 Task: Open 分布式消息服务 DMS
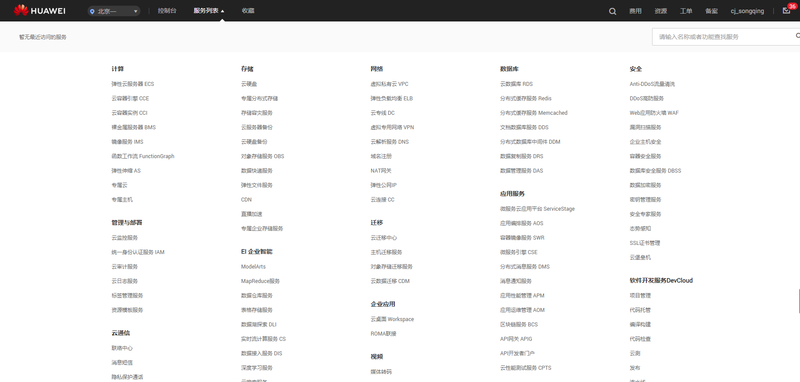(x=525, y=267)
